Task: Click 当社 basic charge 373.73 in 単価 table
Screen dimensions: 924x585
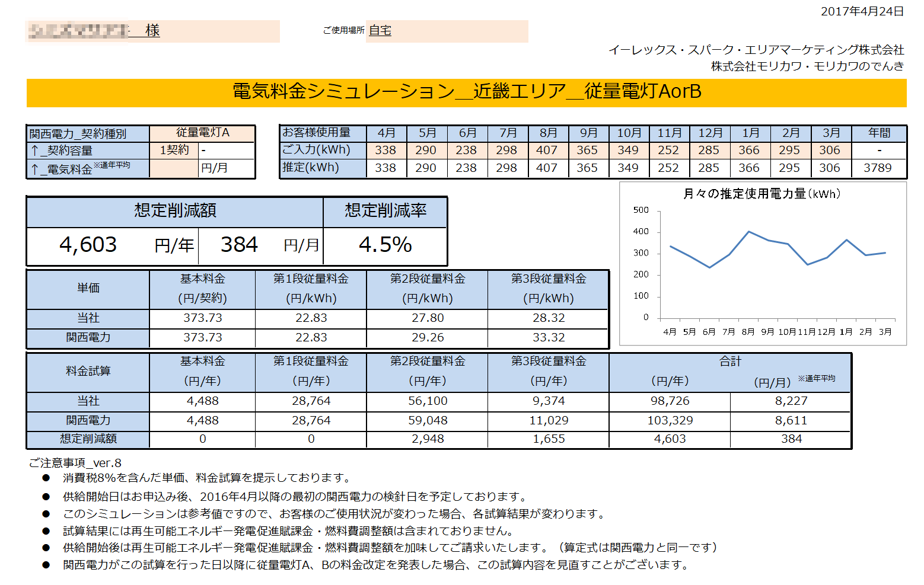Action: (203, 318)
